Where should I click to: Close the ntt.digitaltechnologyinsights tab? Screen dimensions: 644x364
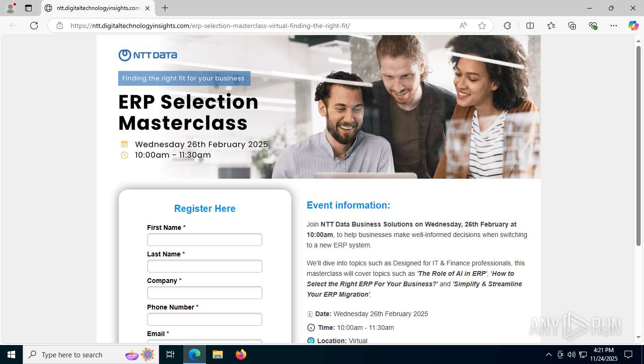(x=147, y=8)
